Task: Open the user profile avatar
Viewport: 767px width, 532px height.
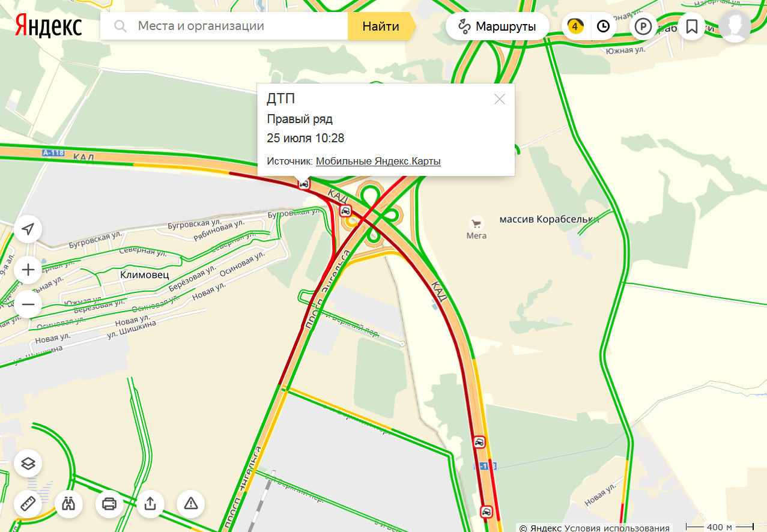Action: coord(735,26)
